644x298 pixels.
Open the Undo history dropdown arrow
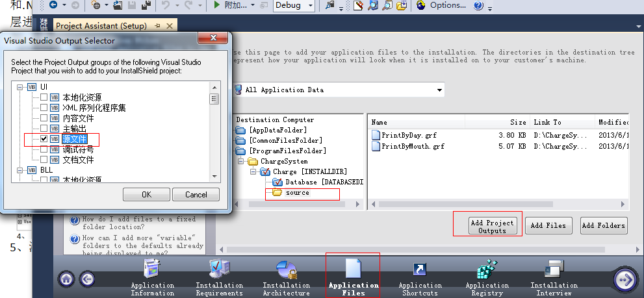coord(176,5)
